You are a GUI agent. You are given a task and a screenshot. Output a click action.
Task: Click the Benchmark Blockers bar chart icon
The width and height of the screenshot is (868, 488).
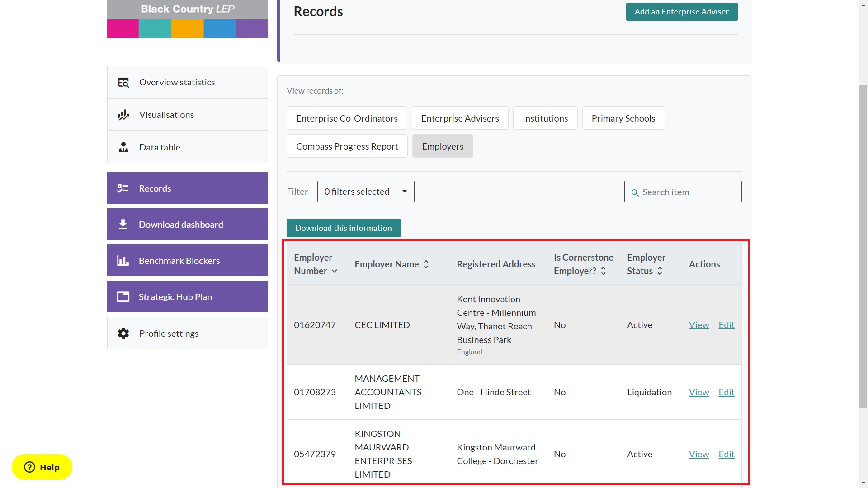point(123,261)
